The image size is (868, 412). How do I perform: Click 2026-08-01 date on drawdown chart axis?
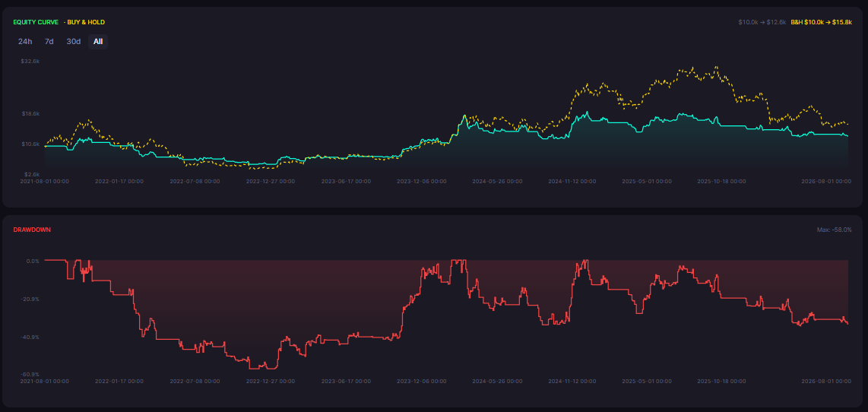(x=827, y=382)
